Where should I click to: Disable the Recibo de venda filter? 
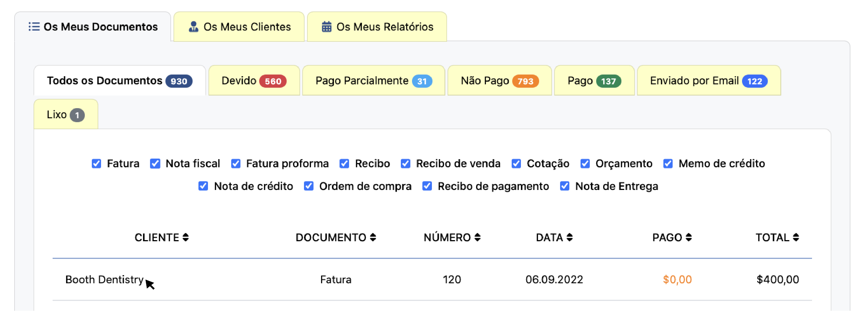pos(406,164)
